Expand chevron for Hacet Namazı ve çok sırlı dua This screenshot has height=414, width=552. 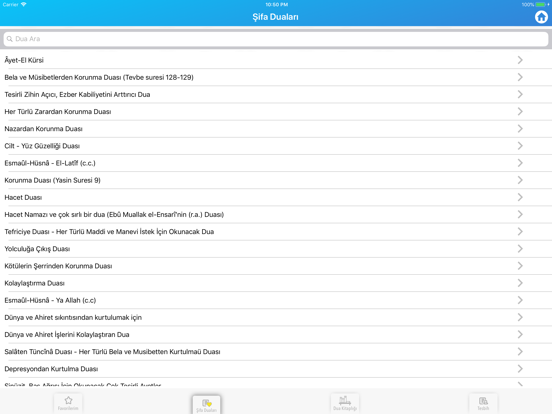pos(520,214)
